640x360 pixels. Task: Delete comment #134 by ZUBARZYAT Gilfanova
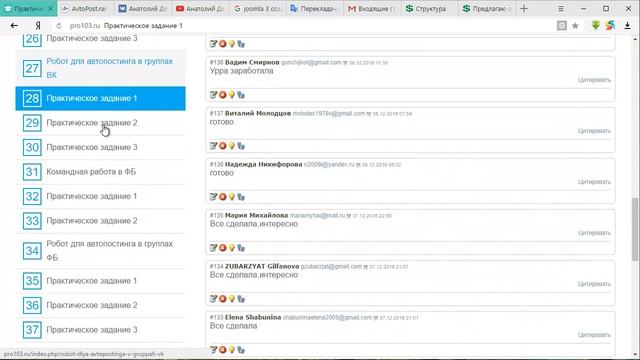click(x=222, y=299)
